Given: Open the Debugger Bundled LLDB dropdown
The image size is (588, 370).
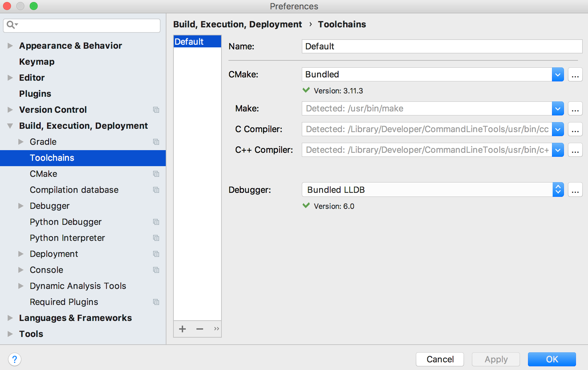Looking at the screenshot, I should click(x=558, y=190).
